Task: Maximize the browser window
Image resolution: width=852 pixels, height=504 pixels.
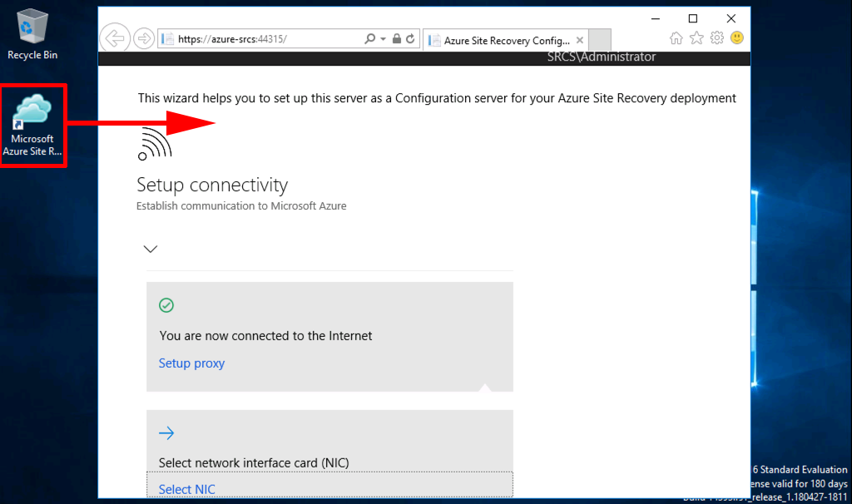Action: pyautogui.click(x=693, y=18)
